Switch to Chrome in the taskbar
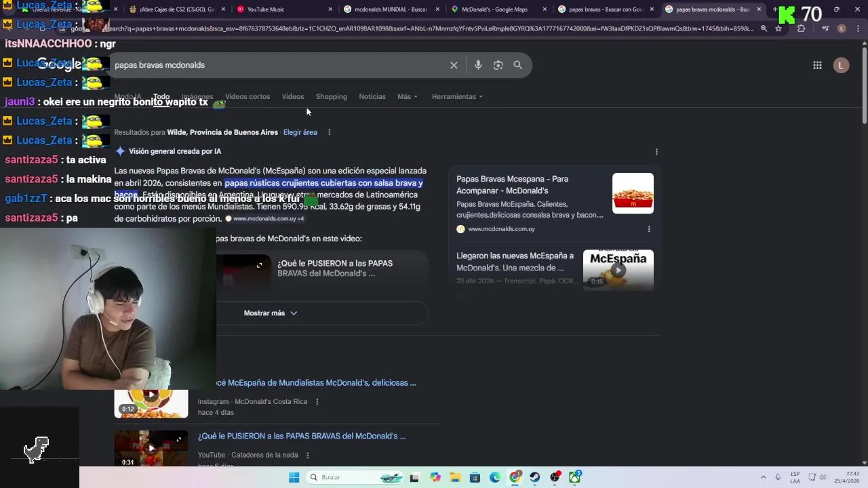This screenshot has width=868, height=488. click(x=515, y=477)
